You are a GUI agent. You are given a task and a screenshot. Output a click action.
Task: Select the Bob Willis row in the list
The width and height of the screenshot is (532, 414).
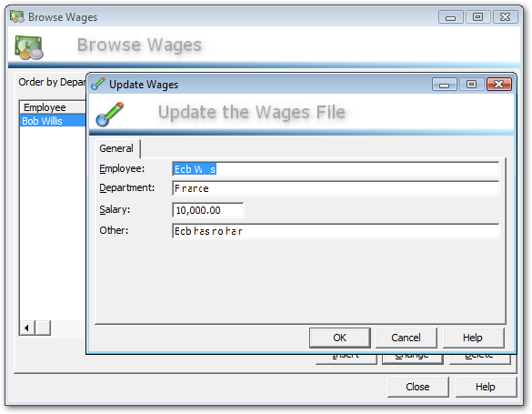point(53,121)
